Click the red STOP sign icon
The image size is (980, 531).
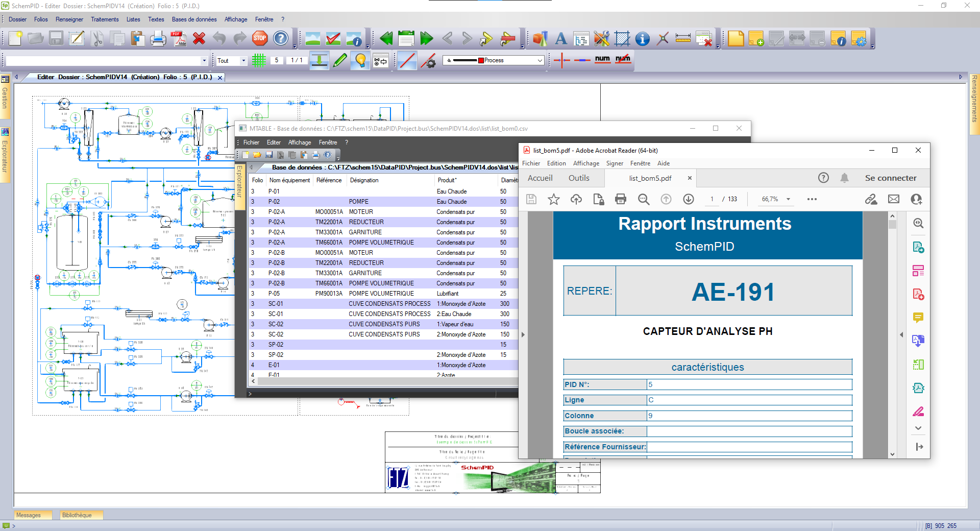pyautogui.click(x=260, y=38)
